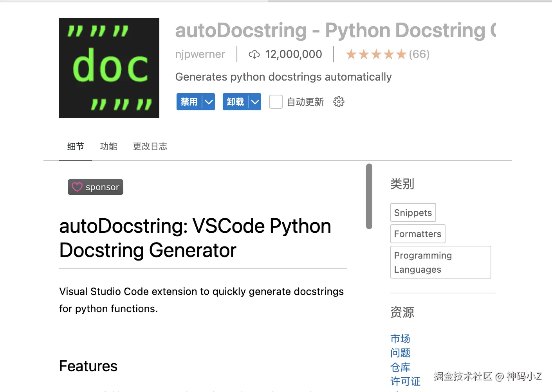Open the 仓库 resource link

point(400,367)
